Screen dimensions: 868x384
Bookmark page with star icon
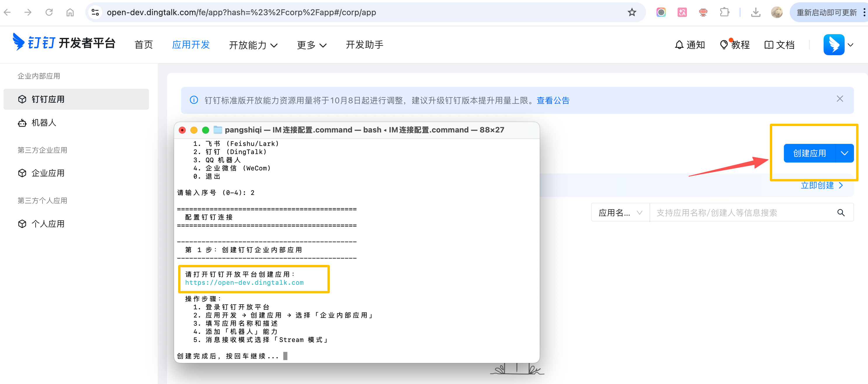point(631,13)
